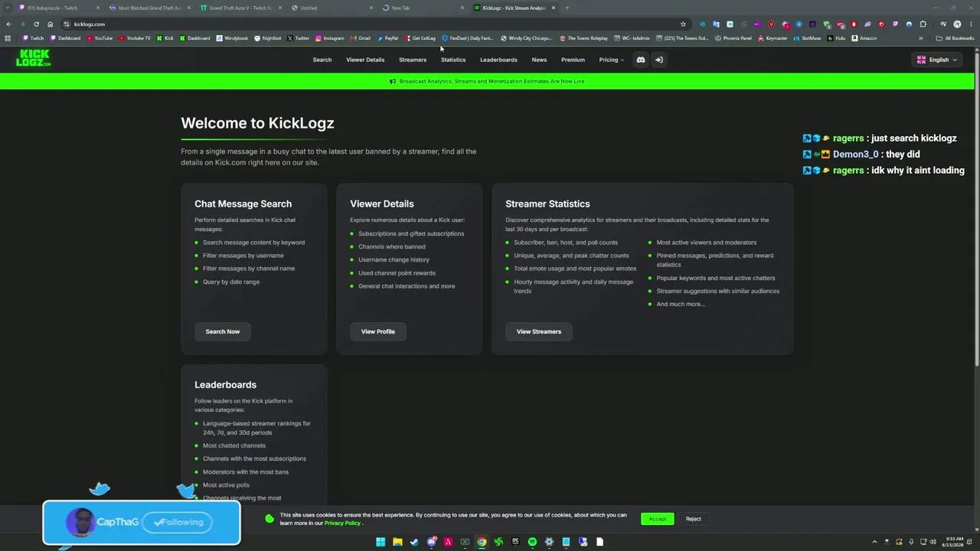
Task: Click the Following button on the CapThaG overlay
Action: (179, 522)
